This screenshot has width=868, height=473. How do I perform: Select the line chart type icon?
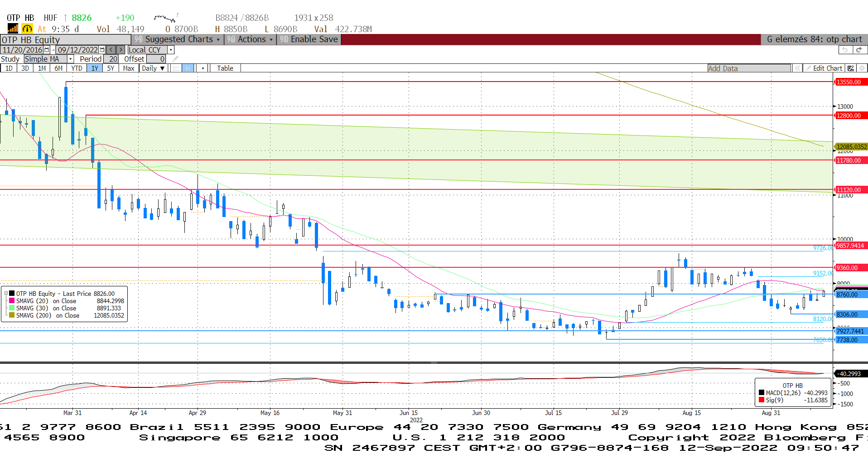(x=176, y=68)
